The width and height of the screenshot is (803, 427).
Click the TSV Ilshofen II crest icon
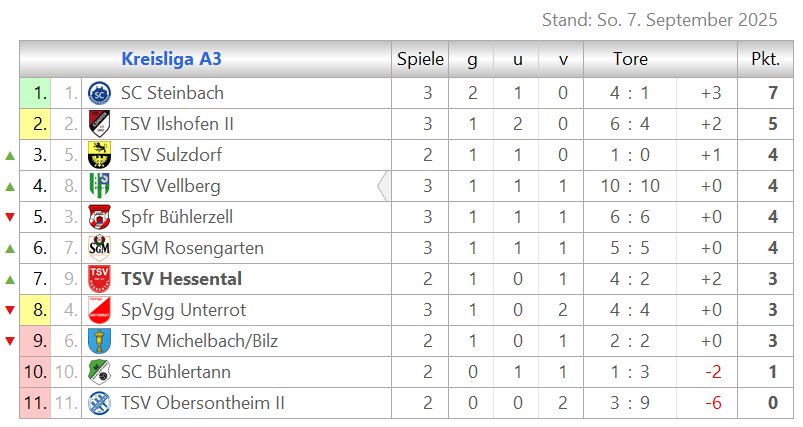click(x=99, y=124)
